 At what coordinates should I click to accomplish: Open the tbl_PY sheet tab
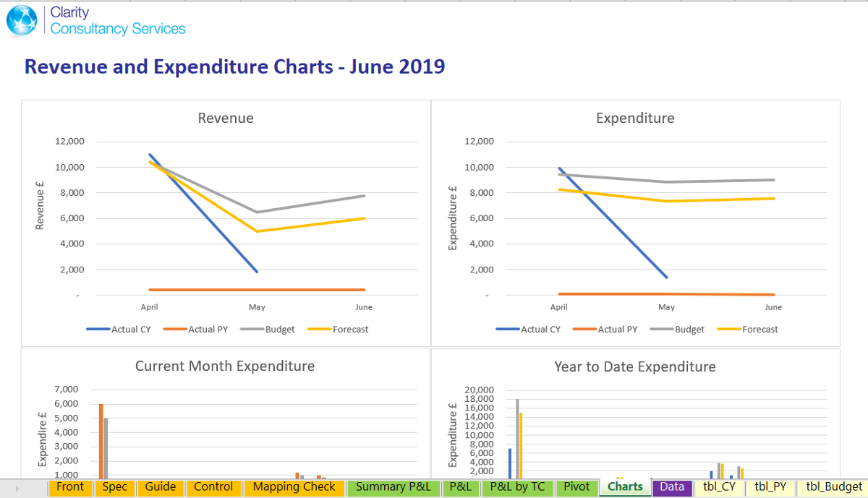click(x=770, y=487)
